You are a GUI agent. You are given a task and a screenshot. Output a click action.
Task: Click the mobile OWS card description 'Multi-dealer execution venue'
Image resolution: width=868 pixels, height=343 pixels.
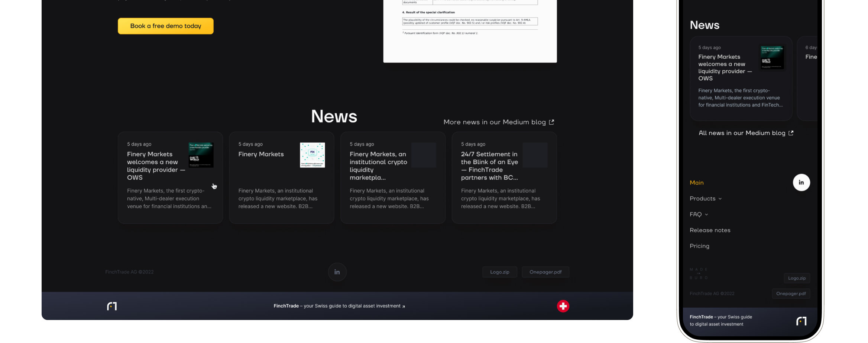click(x=741, y=98)
